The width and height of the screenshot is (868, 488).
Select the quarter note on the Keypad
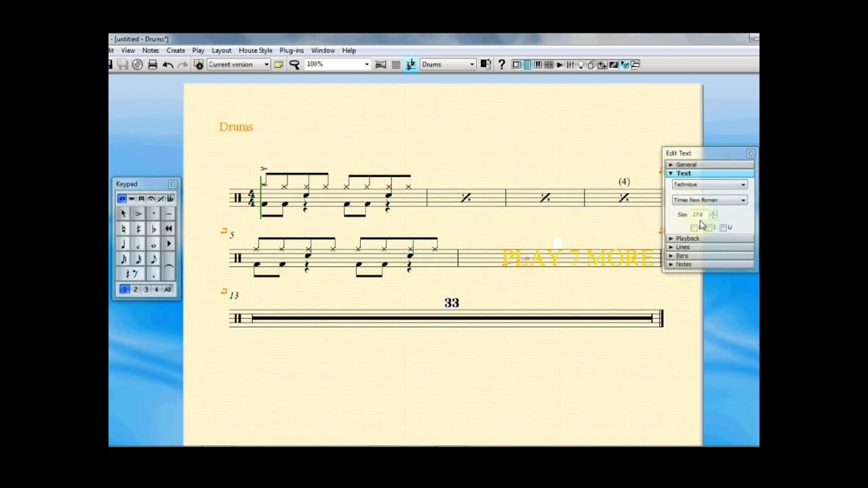(123, 244)
